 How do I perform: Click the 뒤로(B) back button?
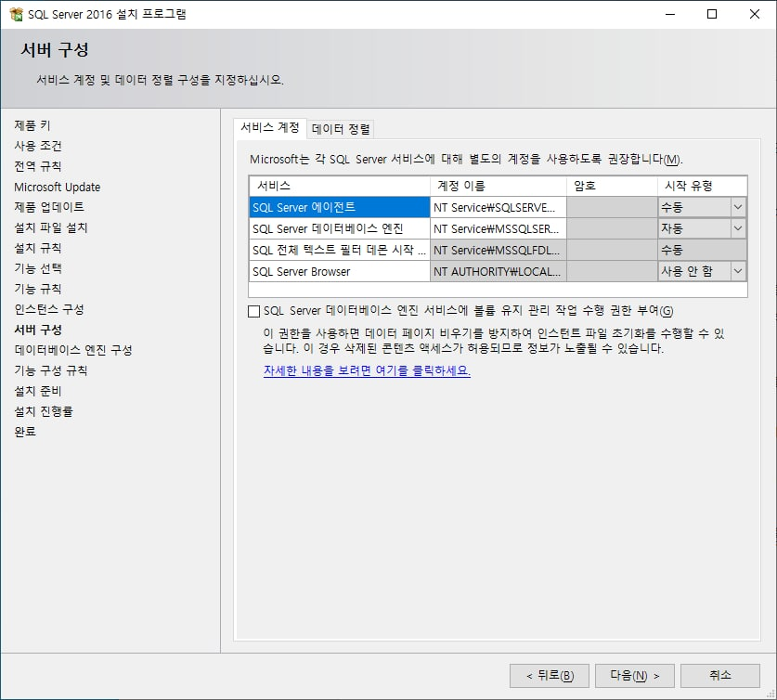coord(550,676)
